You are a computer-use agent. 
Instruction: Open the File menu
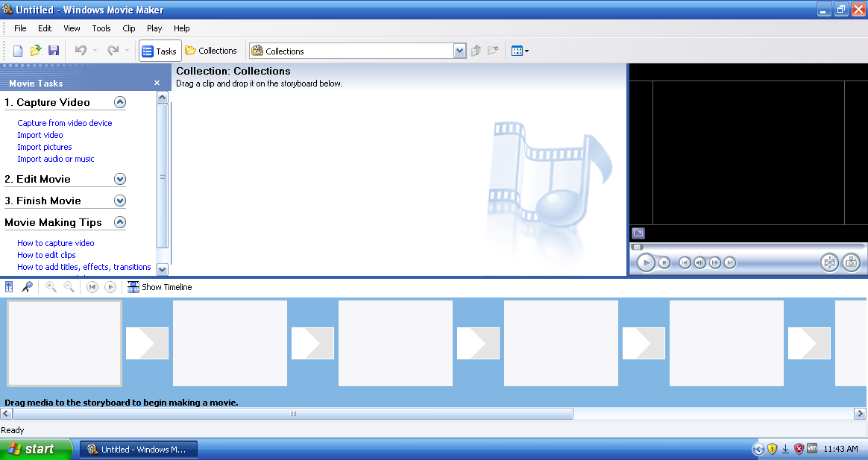[x=20, y=28]
